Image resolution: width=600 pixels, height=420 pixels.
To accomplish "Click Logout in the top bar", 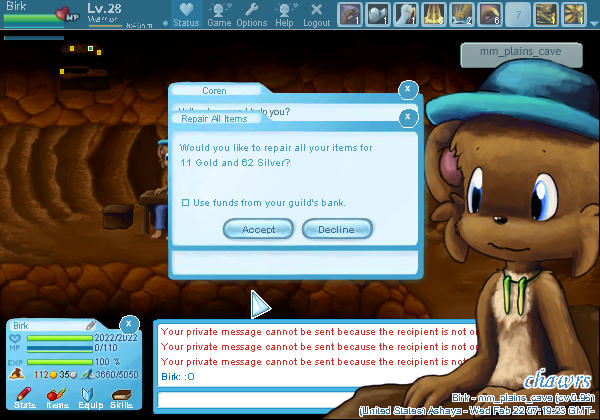I will pyautogui.click(x=316, y=13).
